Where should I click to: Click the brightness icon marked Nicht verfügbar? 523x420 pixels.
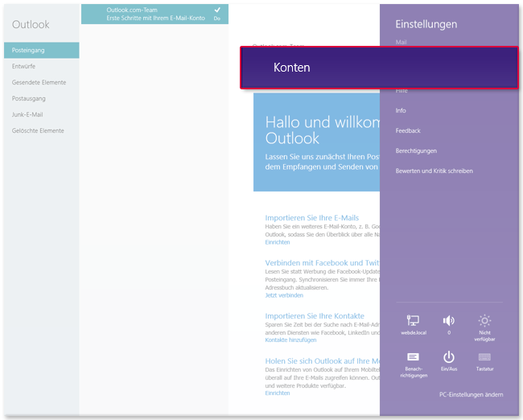(x=484, y=321)
